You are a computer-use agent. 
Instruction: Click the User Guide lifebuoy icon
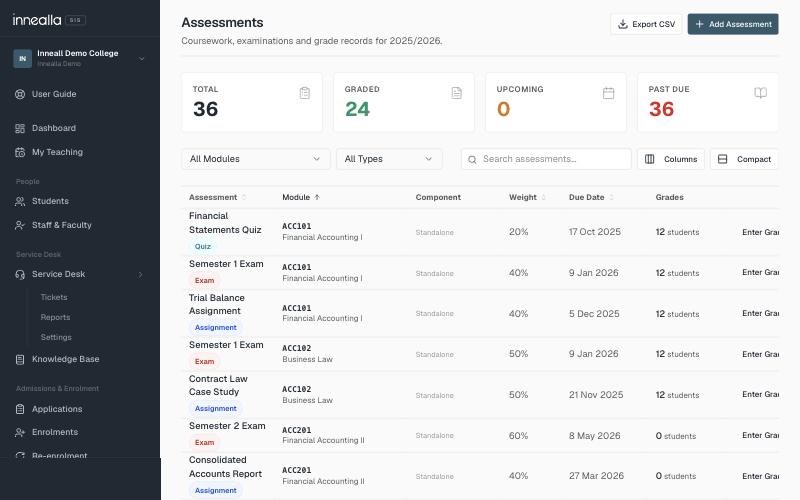20,94
